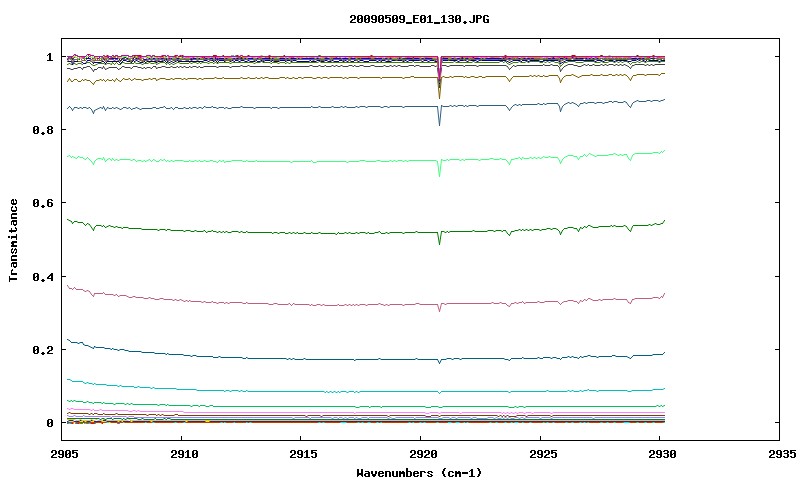
Task: Click the plot title 20090509_E01_130.JPG
Action: (x=419, y=19)
